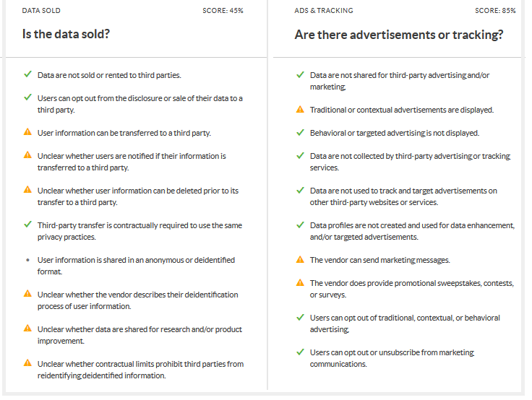Click warning icon next to 'The vendor can send marketing messages'
The image size is (532, 400).
point(300,259)
